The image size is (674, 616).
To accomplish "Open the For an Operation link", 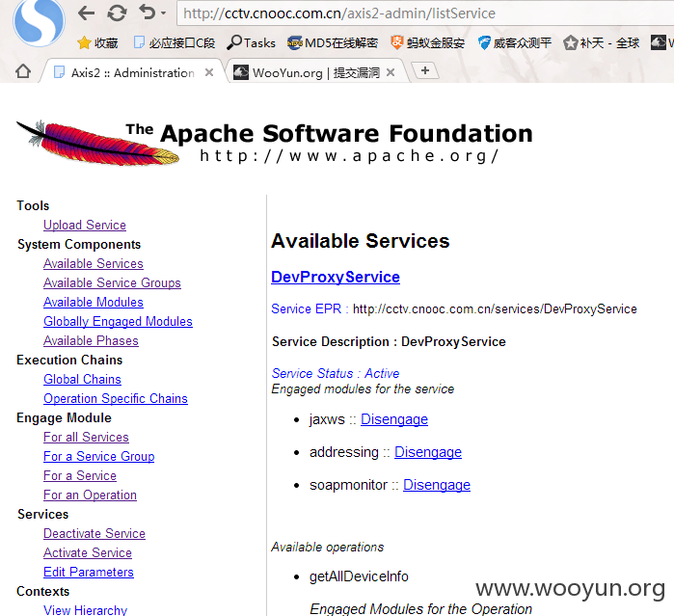I will click(90, 495).
